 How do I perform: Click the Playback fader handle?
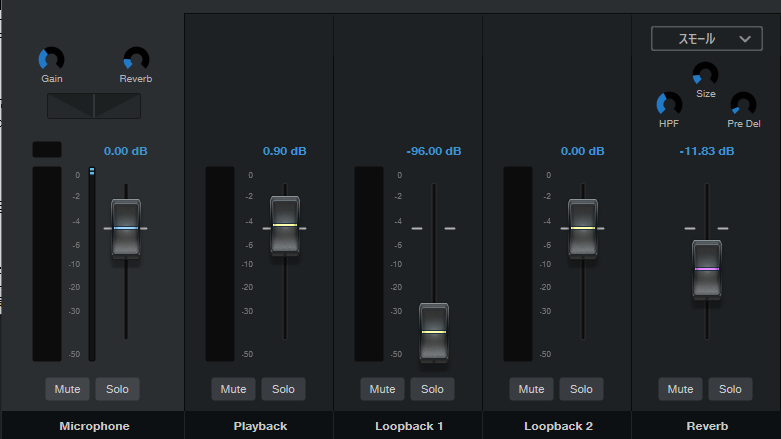(285, 225)
